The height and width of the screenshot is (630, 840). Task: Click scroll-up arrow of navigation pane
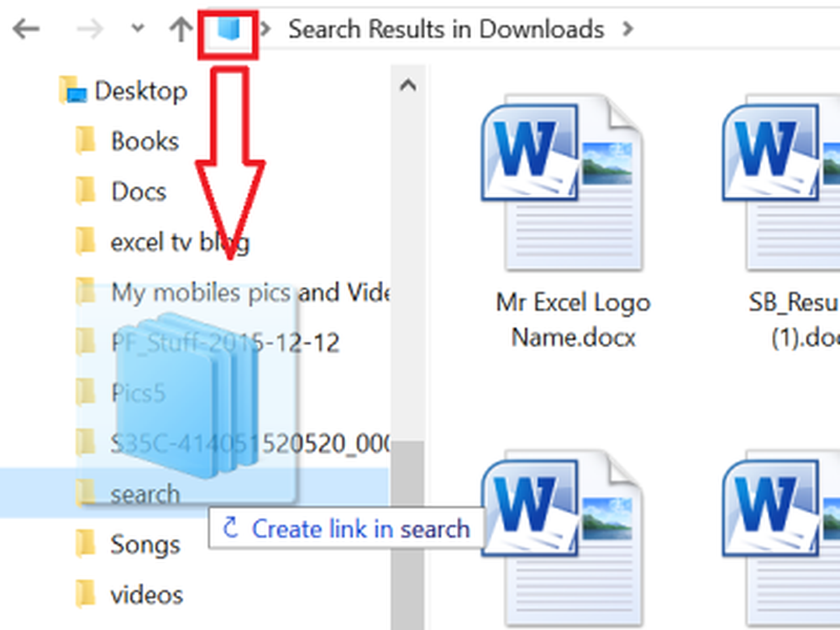point(408,85)
